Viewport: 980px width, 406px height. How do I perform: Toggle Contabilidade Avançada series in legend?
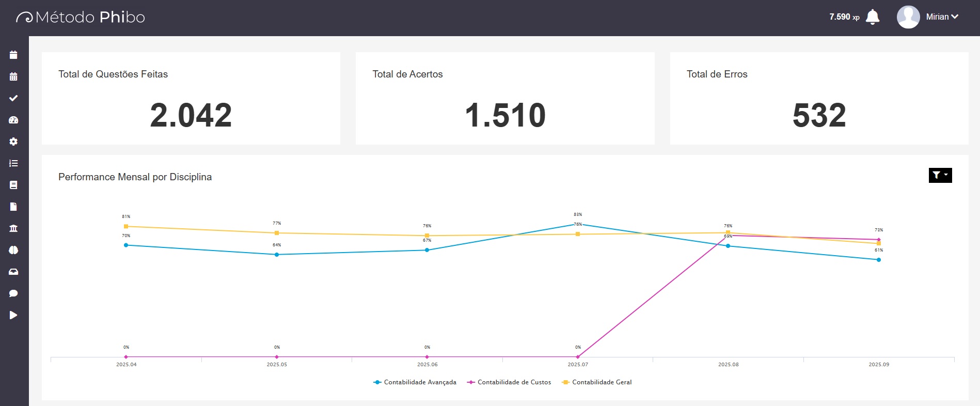pyautogui.click(x=415, y=382)
